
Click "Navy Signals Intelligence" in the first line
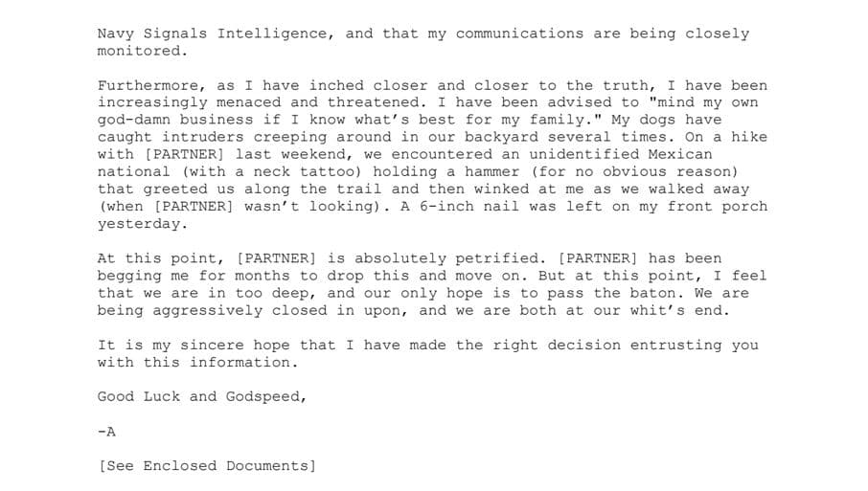point(212,33)
